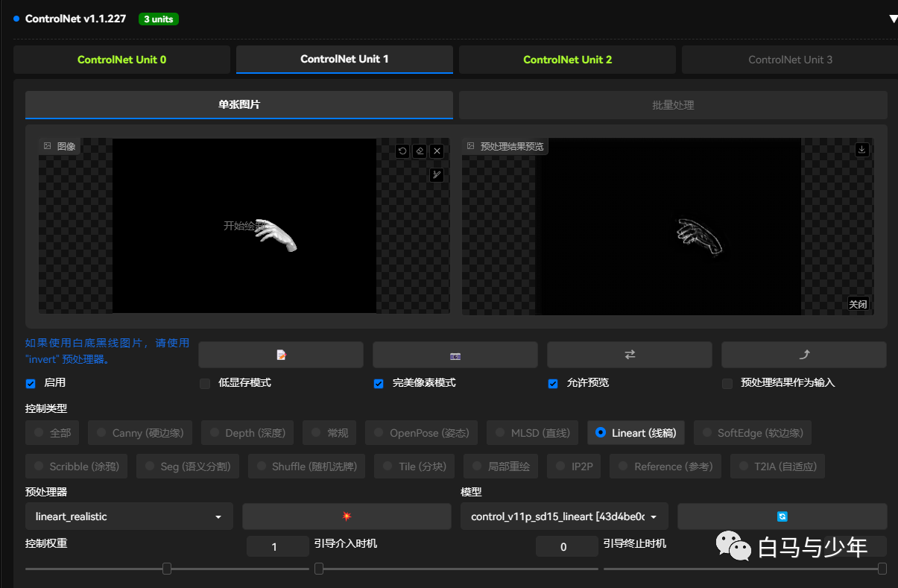The width and height of the screenshot is (898, 588).
Task: Click the 控制权重 slider handle
Action: point(167,569)
